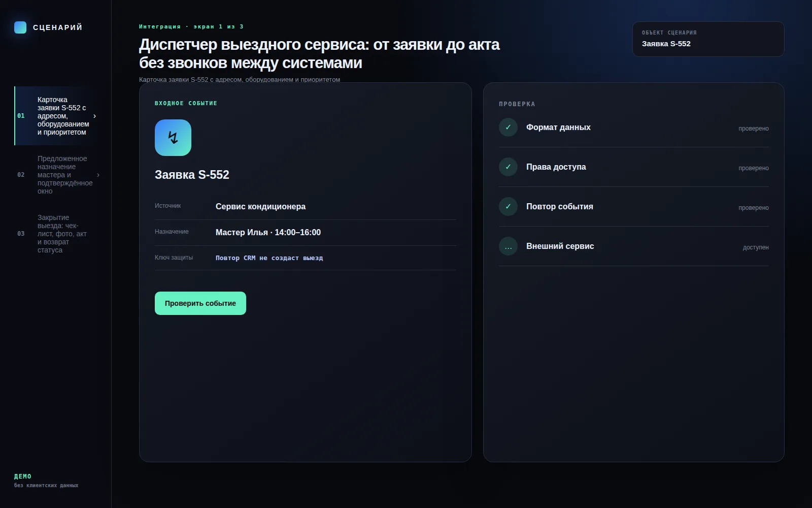Image resolution: width=812 pixels, height=508 pixels.
Task: Click the checkmark icon for Права доступа
Action: tap(508, 167)
